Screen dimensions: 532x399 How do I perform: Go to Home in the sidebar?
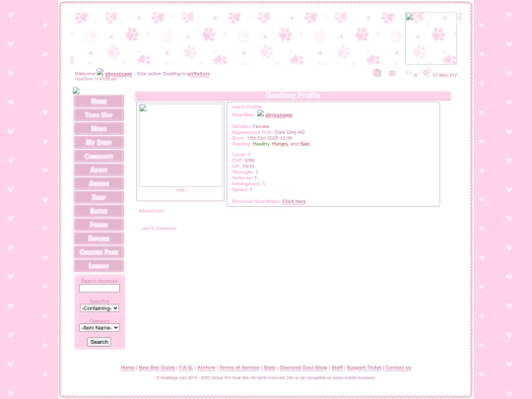[99, 101]
